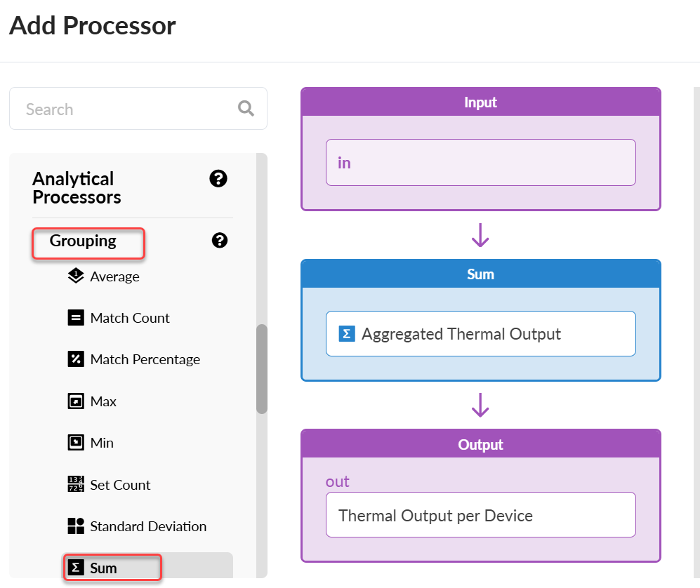
Task: Click the Average processor icon
Action: [76, 276]
